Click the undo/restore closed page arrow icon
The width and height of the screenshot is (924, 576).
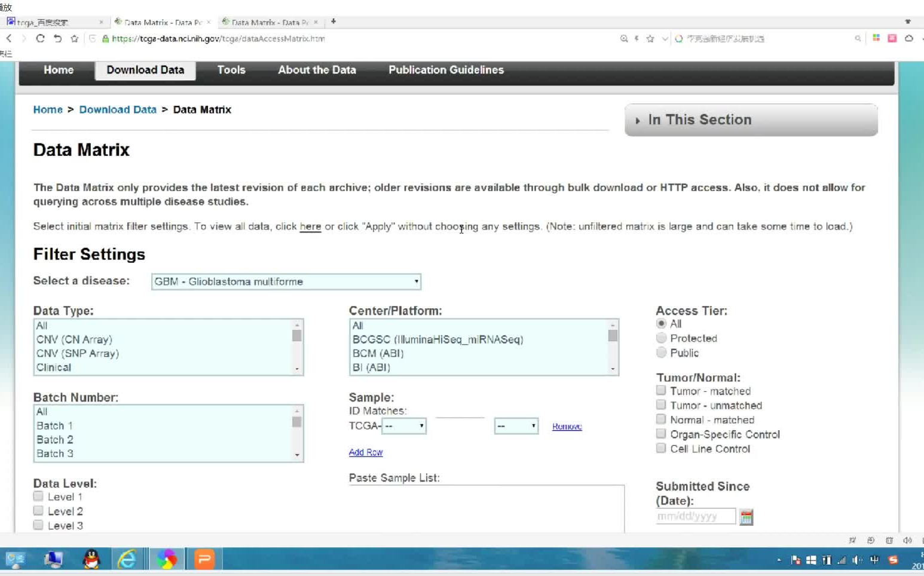57,38
